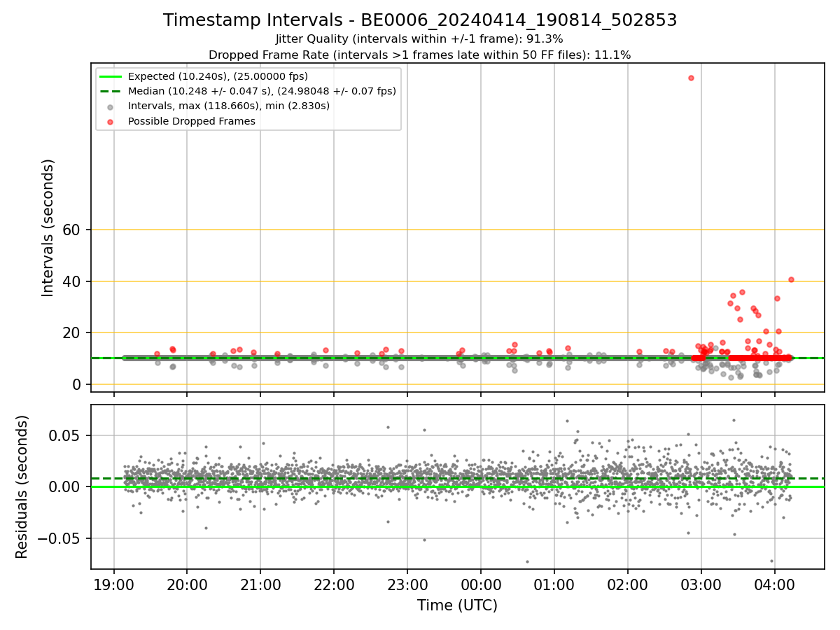
Task: Click the highest red outlier dot near plot top
Action: 691,78
